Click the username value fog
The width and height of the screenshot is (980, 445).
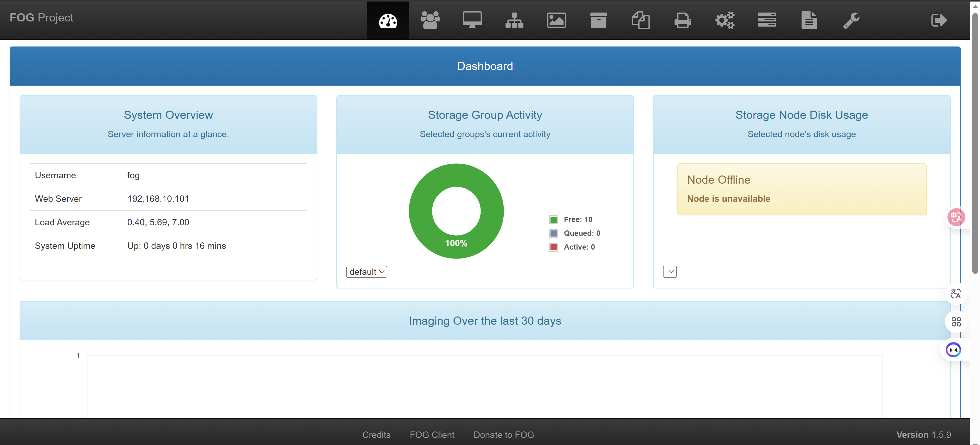[x=133, y=175]
